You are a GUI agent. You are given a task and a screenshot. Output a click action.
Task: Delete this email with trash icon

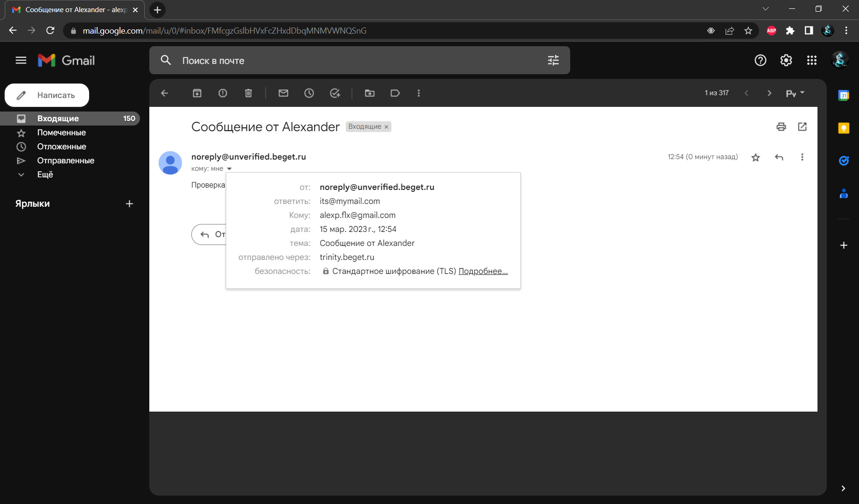coord(248,93)
